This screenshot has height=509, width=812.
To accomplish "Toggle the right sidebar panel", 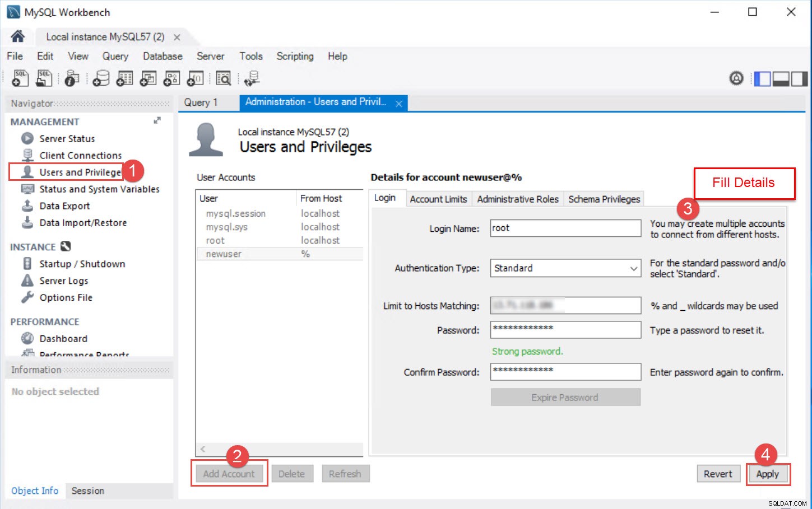I will [799, 79].
